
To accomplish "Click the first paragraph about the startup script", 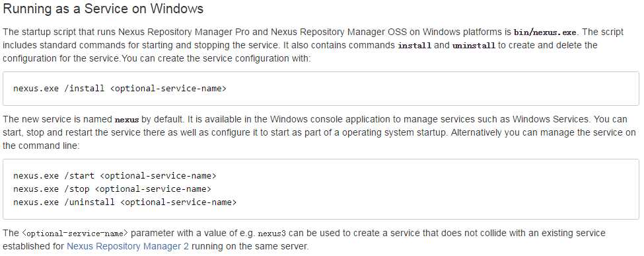I will (x=313, y=45).
